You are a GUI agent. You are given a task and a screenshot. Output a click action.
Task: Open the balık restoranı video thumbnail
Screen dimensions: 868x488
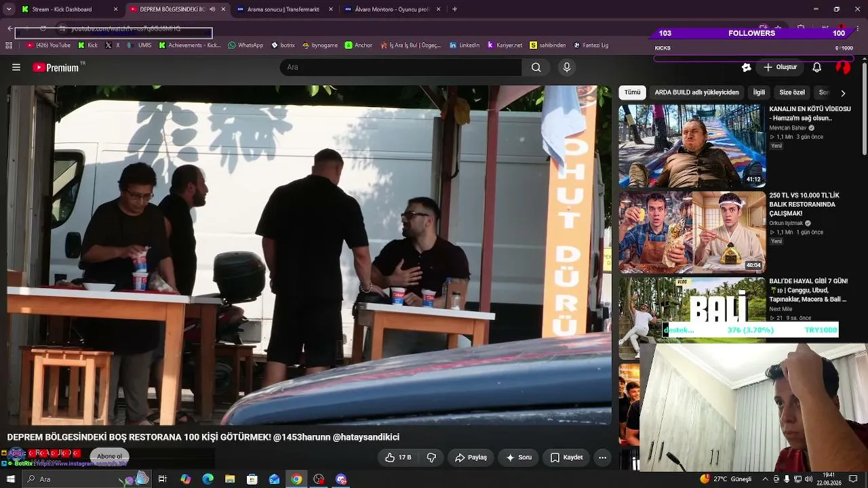[692, 232]
